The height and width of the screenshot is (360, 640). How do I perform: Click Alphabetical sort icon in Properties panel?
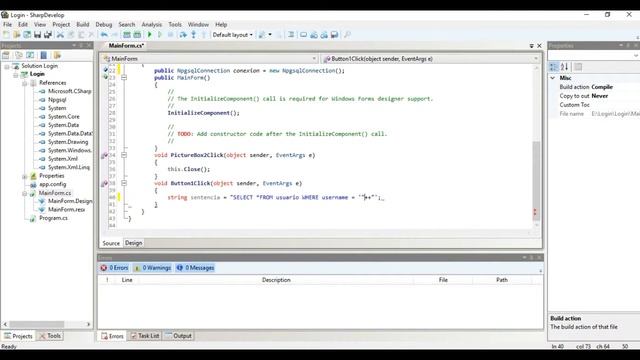pyautogui.click(x=564, y=67)
